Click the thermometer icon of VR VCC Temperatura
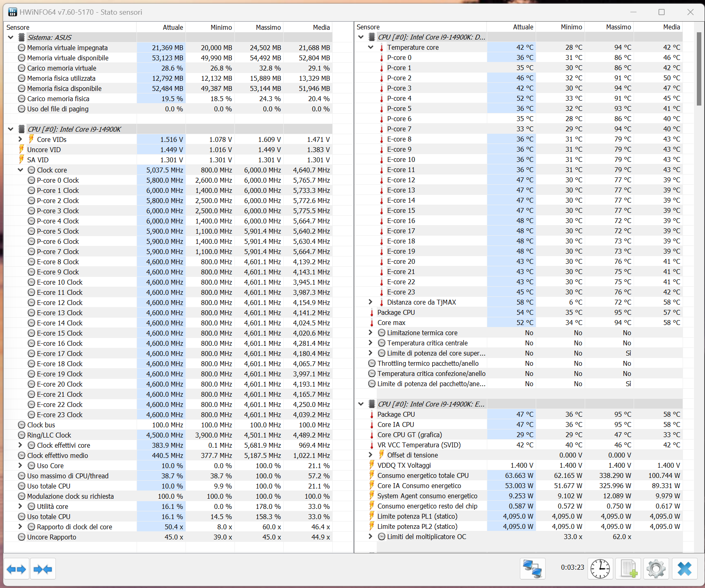705x588 pixels. pyautogui.click(x=371, y=445)
